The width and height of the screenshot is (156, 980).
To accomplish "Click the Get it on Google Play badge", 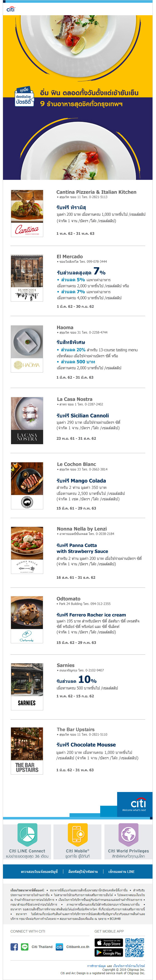I will tap(109, 952).
